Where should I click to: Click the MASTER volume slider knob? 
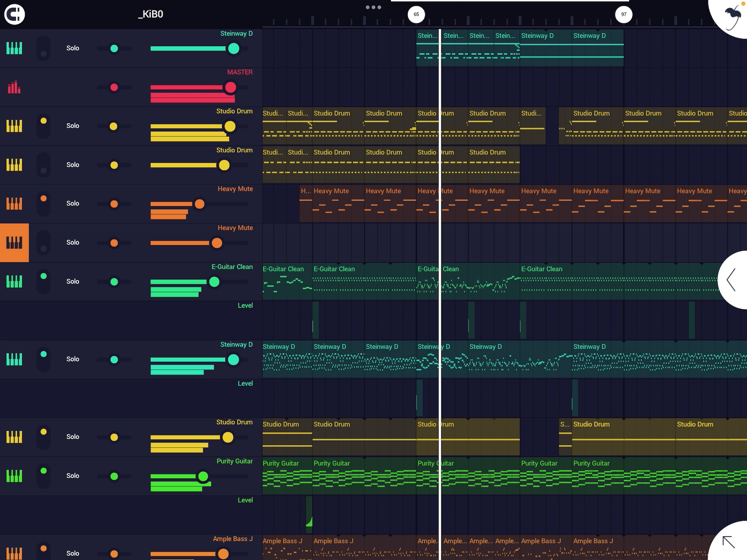point(230,87)
